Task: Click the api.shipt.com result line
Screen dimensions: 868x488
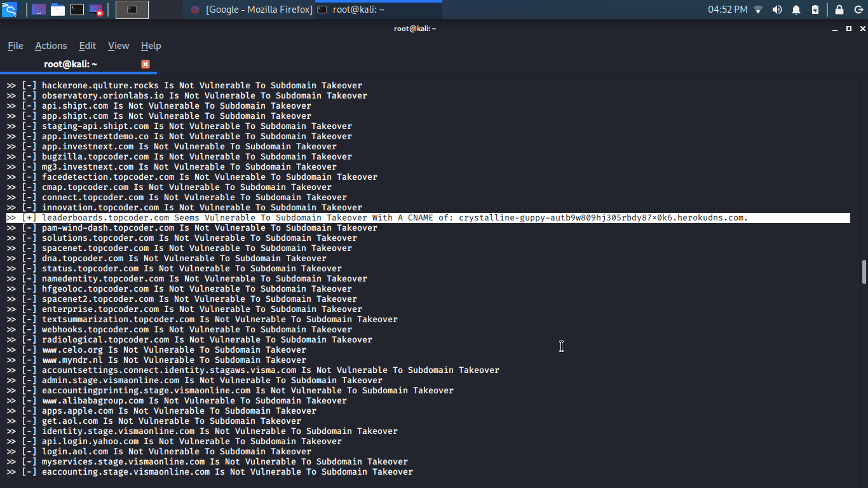Action: [x=159, y=105]
